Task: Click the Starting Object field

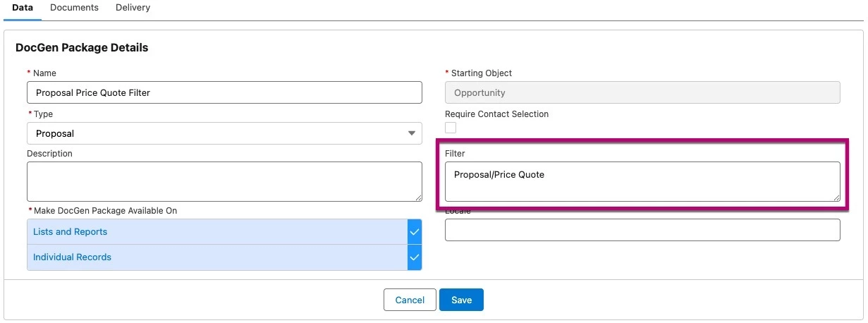Action: [x=642, y=92]
